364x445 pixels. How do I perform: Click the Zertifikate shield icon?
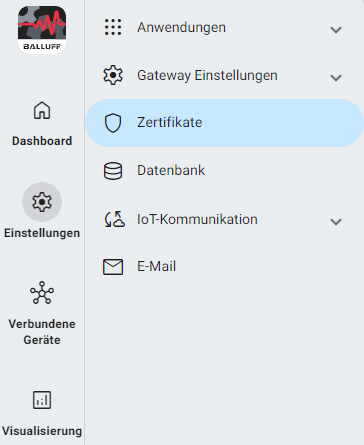pyautogui.click(x=113, y=123)
